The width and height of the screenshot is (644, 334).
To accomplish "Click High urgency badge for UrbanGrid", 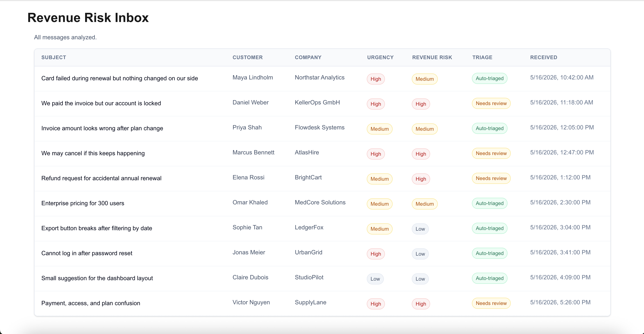I will click(x=376, y=254).
